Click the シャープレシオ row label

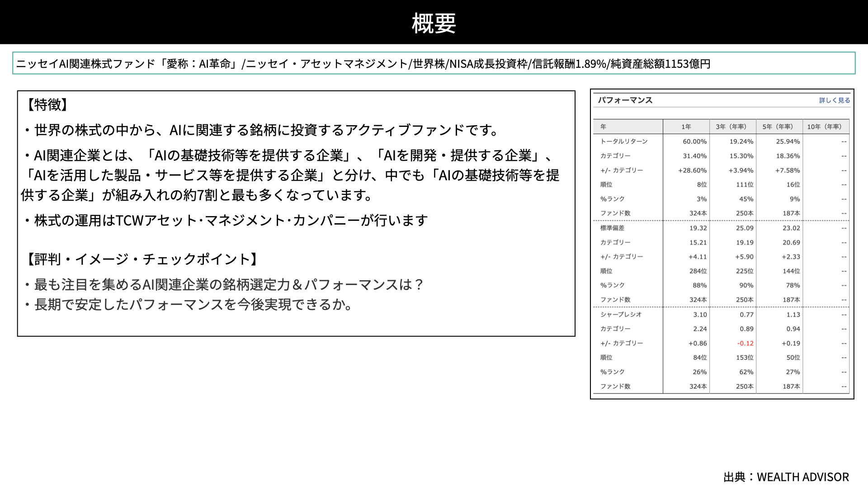[621, 314]
